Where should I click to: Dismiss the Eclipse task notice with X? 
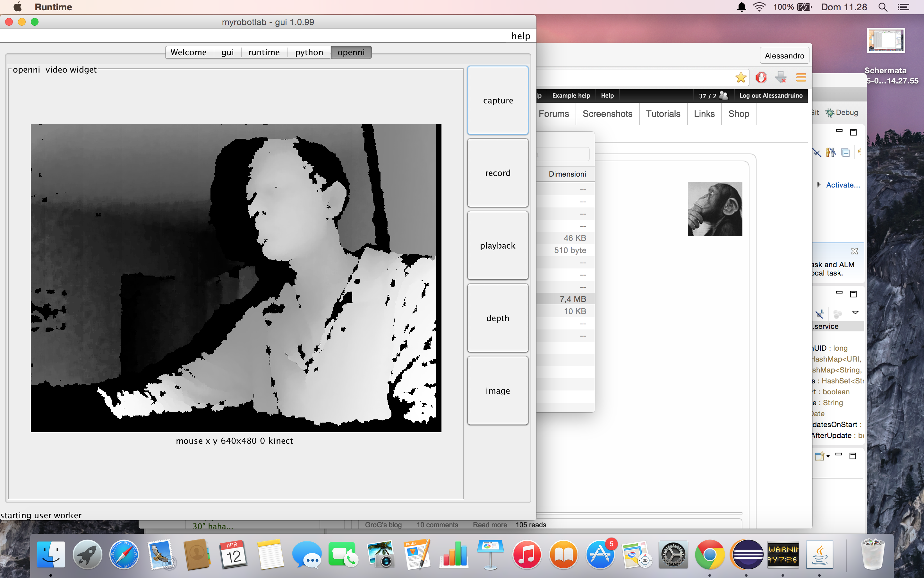coord(854,251)
